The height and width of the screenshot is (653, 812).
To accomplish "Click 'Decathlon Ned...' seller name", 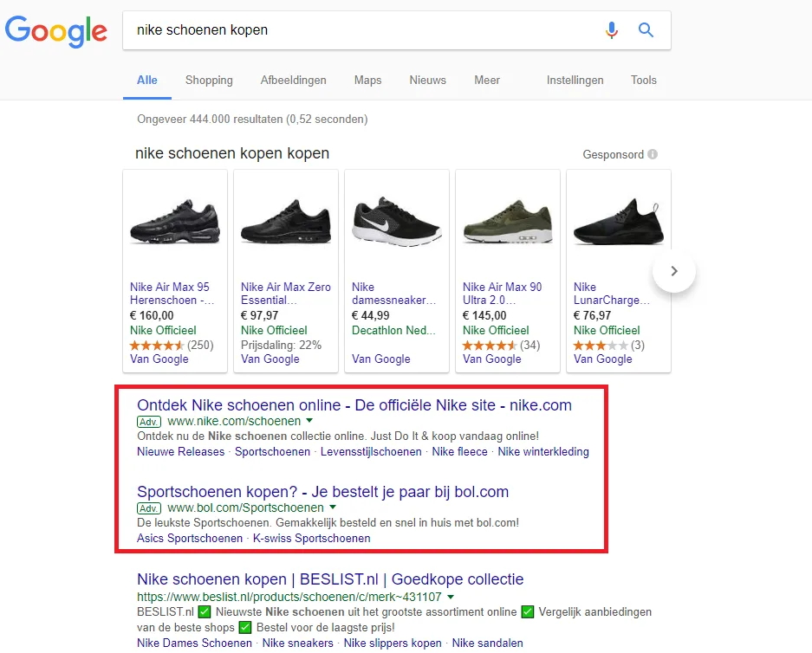I will pyautogui.click(x=393, y=330).
